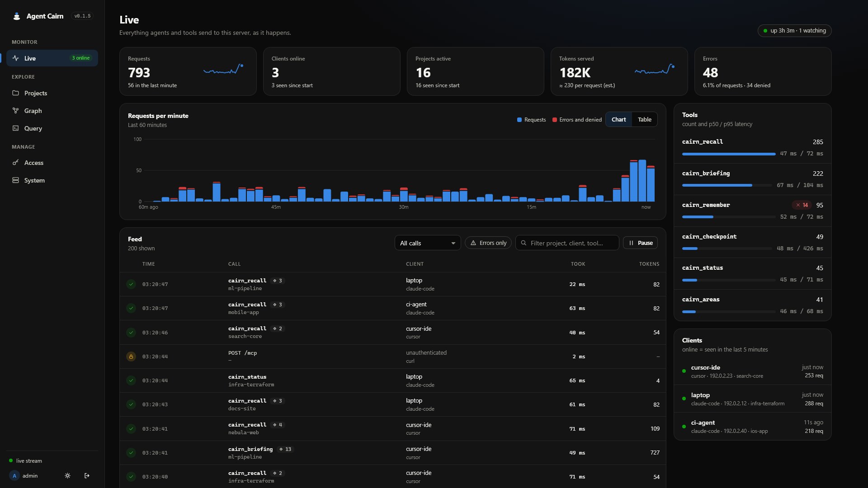Click the TOOK column header

578,264
